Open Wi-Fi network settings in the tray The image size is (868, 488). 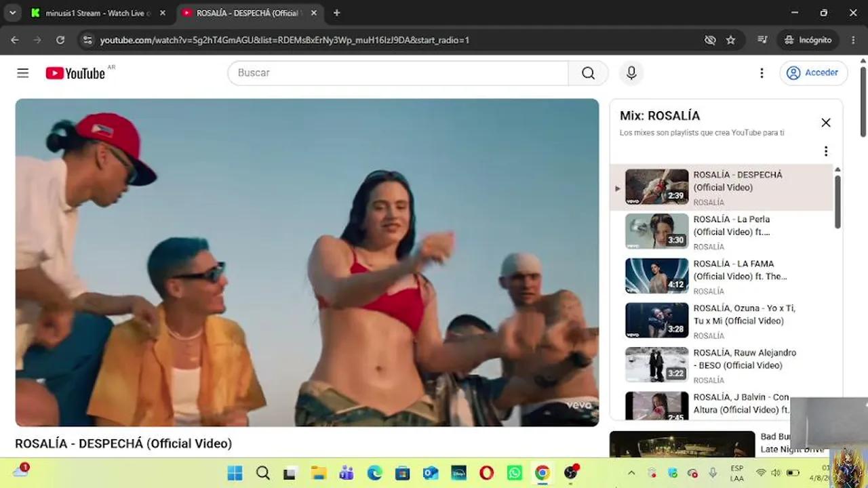click(761, 473)
